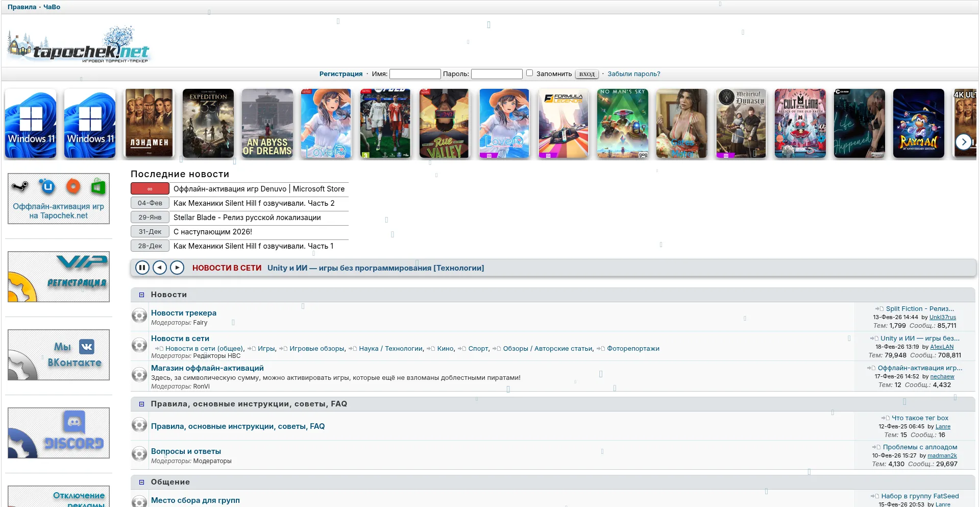Open user profile Unkl37rus
980x507 pixels.
(943, 317)
